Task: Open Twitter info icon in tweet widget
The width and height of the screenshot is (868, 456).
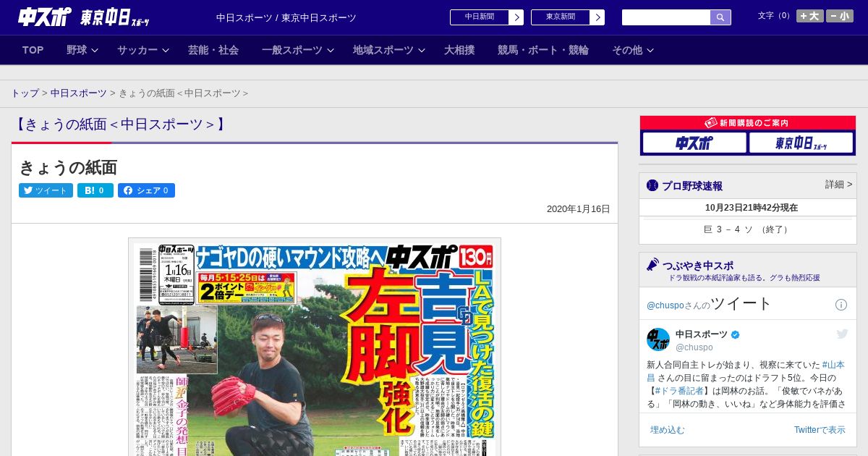Action: click(x=841, y=305)
